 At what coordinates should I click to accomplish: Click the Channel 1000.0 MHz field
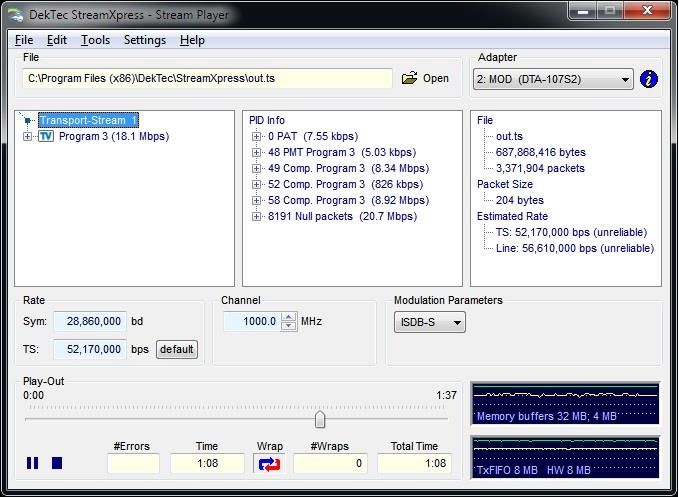point(252,321)
